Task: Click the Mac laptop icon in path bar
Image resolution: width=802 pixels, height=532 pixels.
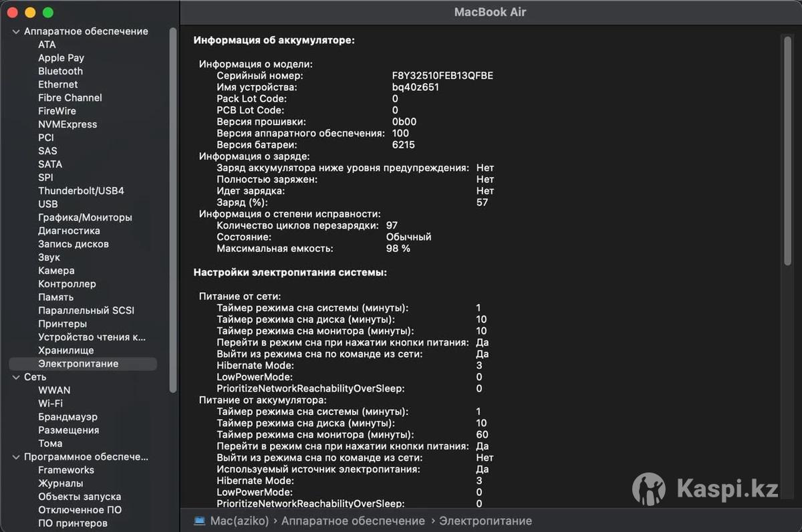Action: (199, 521)
